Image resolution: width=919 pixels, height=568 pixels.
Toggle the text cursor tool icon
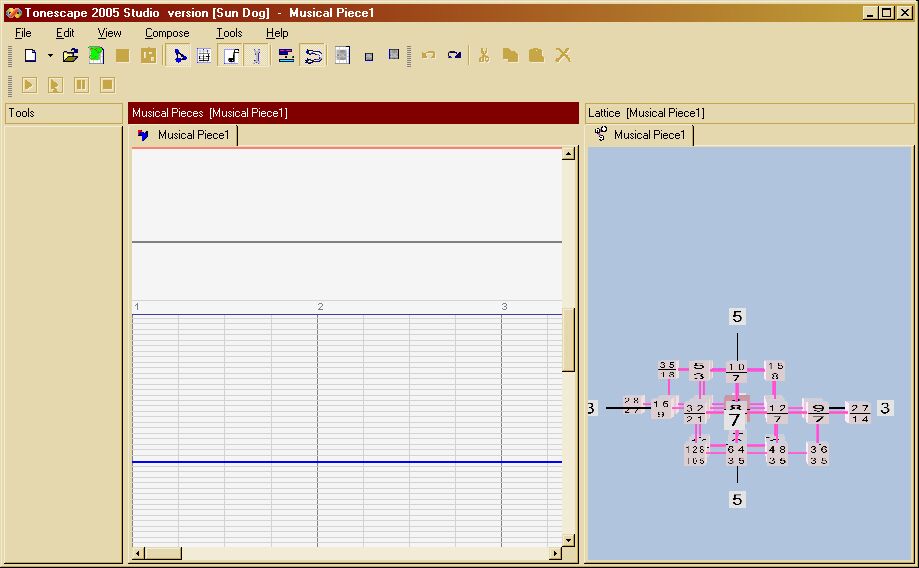[x=257, y=56]
